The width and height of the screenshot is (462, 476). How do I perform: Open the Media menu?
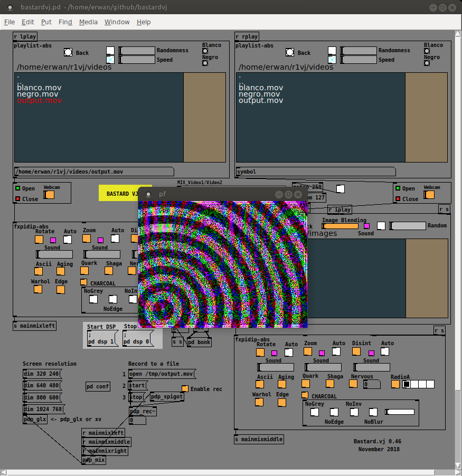[88, 22]
